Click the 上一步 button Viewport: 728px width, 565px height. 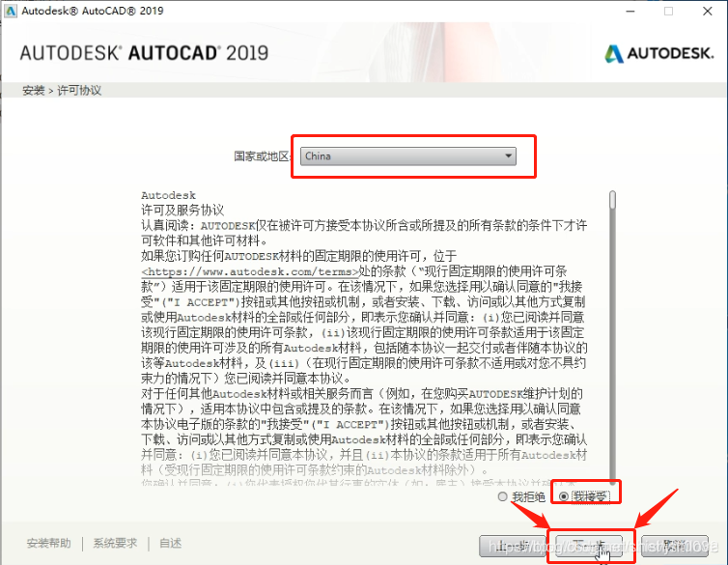tap(513, 546)
